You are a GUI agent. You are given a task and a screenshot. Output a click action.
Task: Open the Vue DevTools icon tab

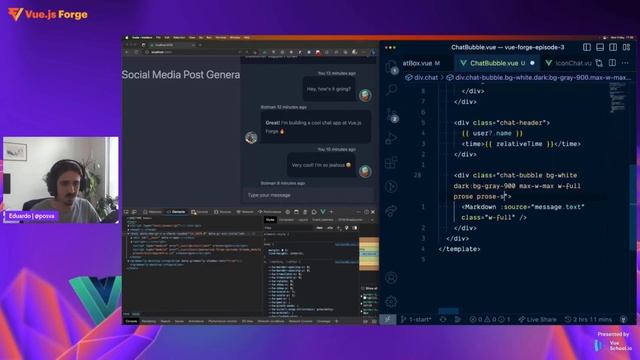point(323,212)
